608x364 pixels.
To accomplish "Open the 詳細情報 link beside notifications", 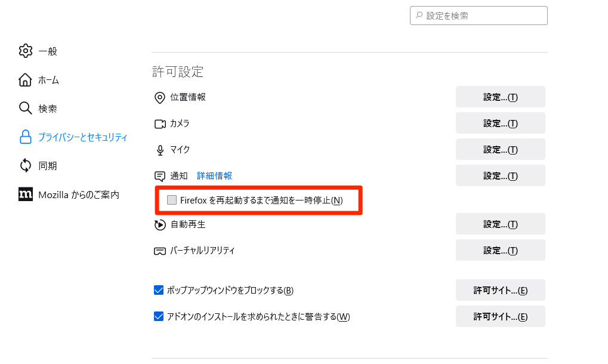I will pyautogui.click(x=214, y=176).
